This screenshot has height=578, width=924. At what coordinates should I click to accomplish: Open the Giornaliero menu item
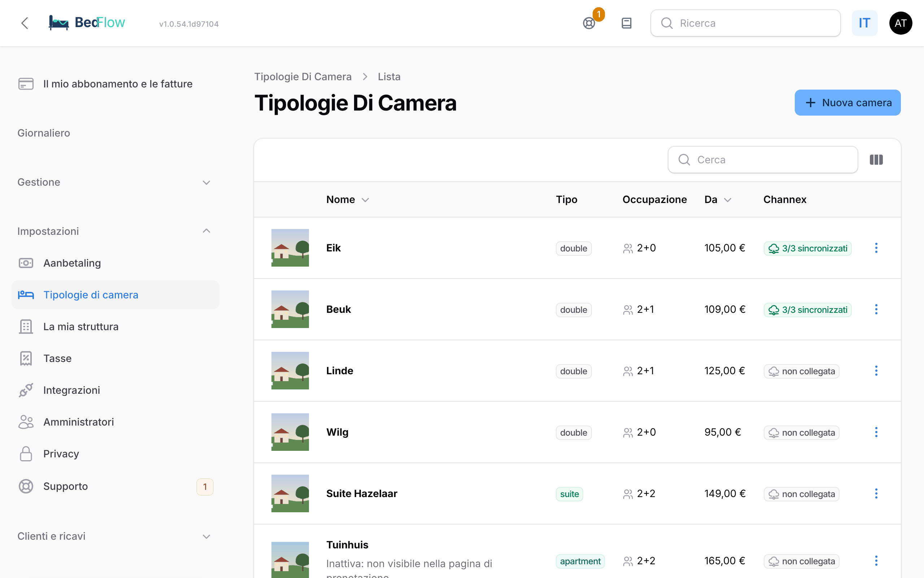coord(44,133)
